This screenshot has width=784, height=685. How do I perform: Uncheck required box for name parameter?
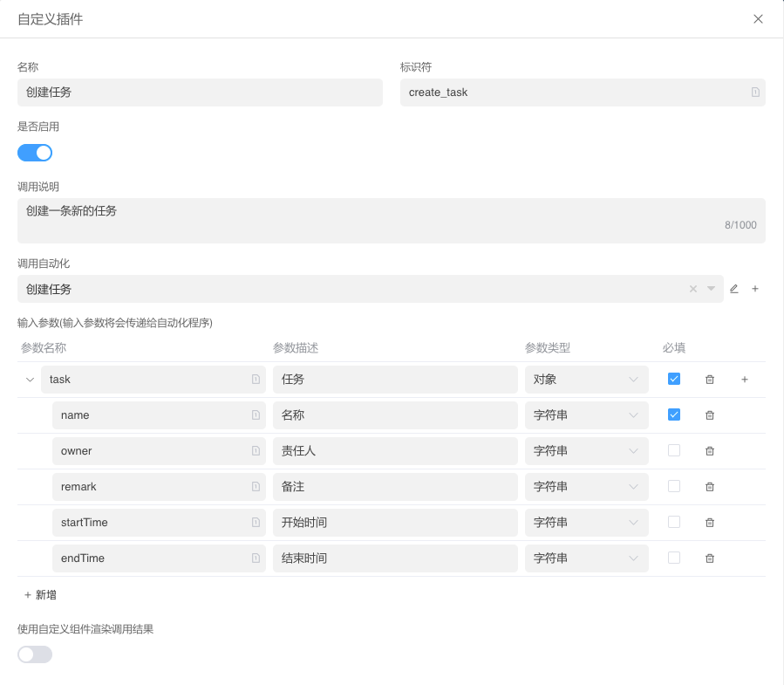click(674, 414)
